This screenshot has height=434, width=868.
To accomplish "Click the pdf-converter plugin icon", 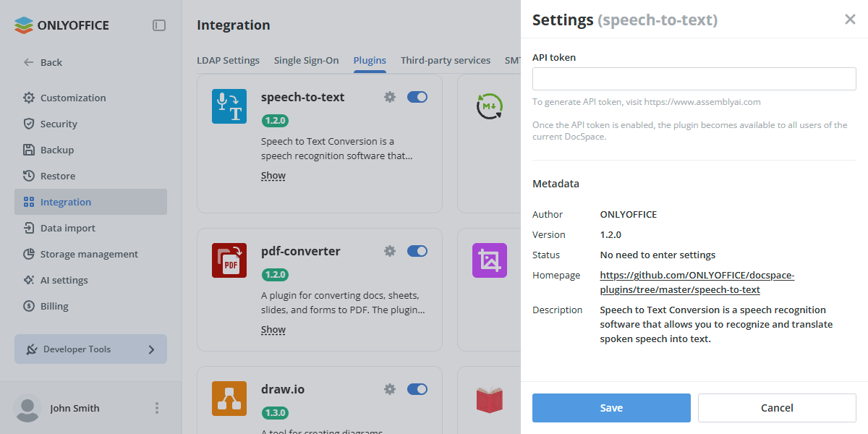I will click(x=229, y=260).
